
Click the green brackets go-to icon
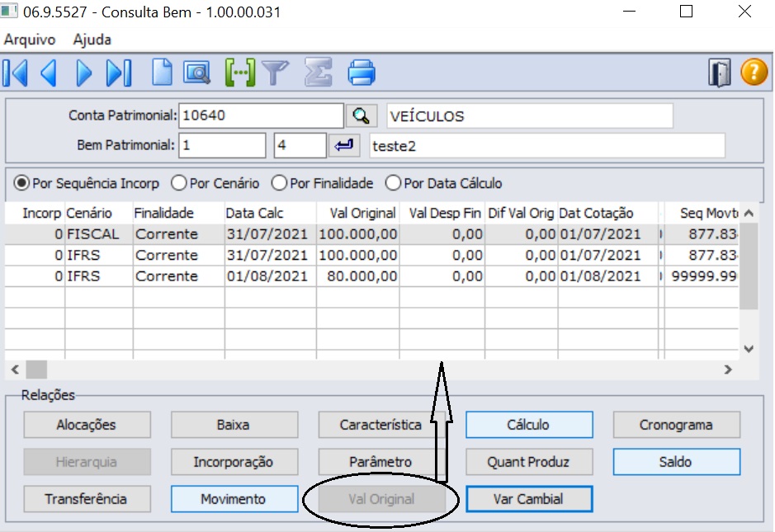pyautogui.click(x=240, y=73)
